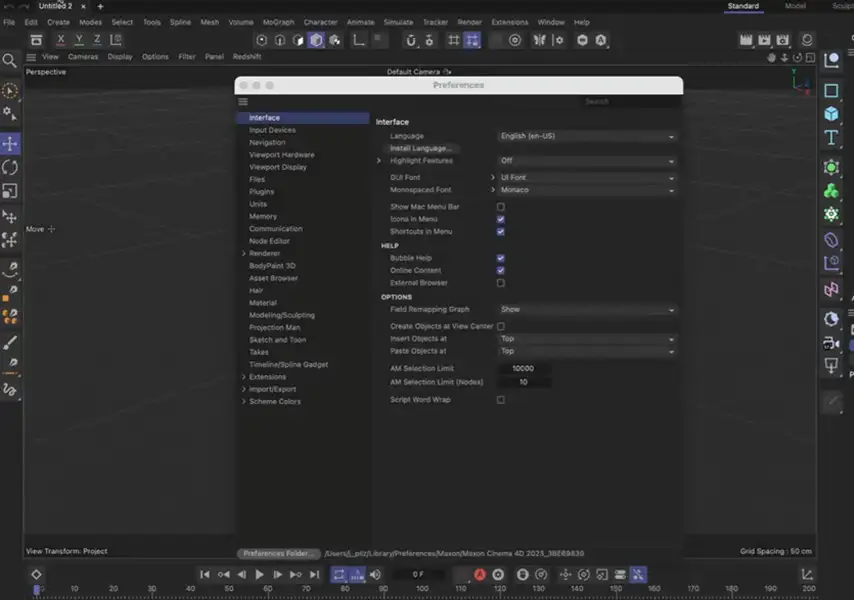The image size is (854, 600).
Task: Click the Cube primitive icon in right palette
Action: click(831, 90)
